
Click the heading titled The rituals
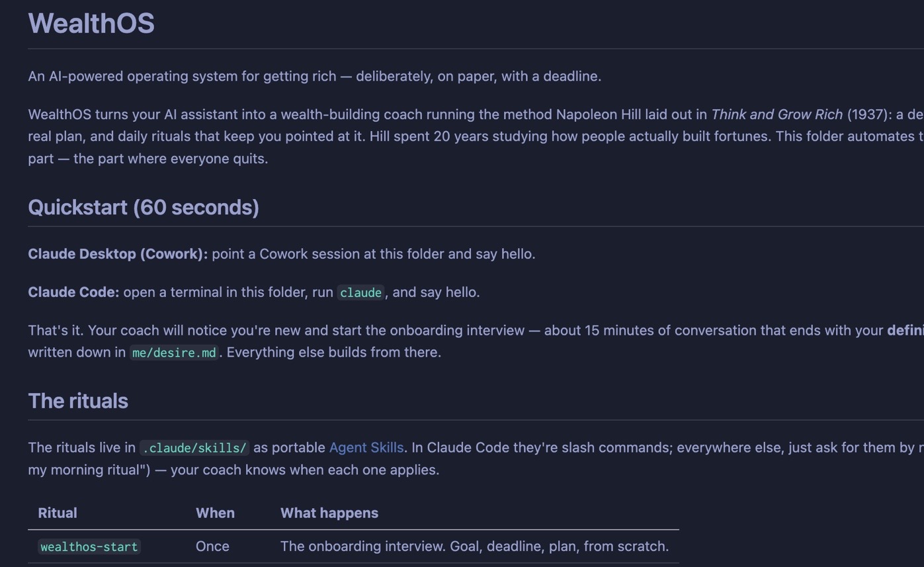(78, 401)
